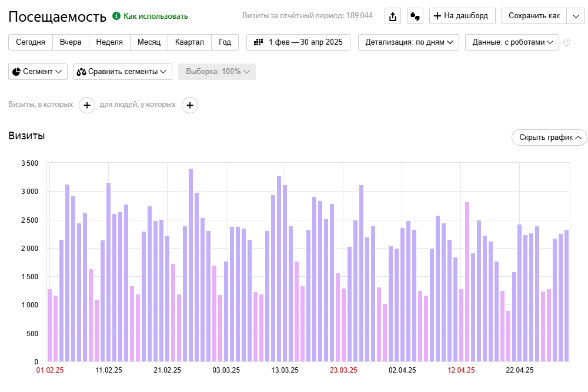
Task: Click the tall pink bar at 12.04.25
Action: tap(467, 282)
